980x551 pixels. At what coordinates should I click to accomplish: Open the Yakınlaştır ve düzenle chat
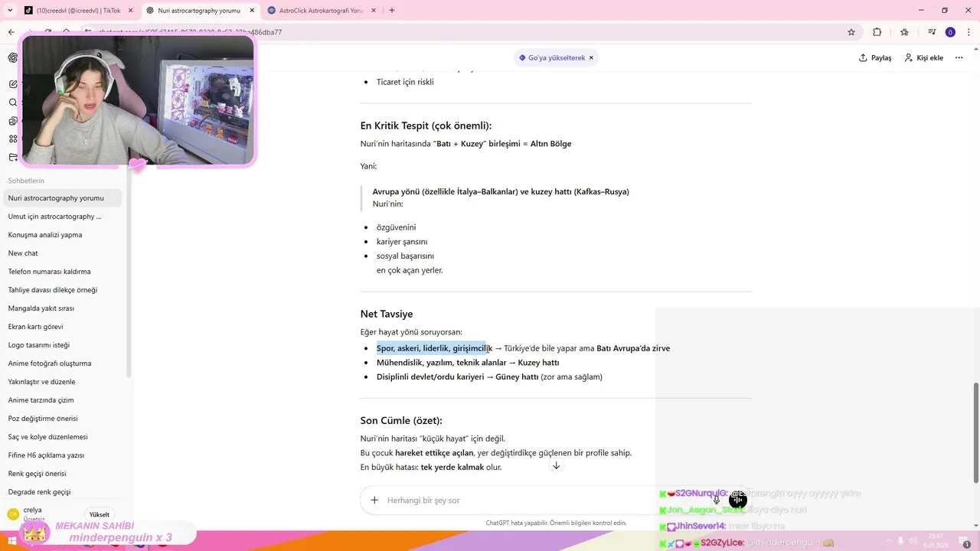click(x=62, y=382)
